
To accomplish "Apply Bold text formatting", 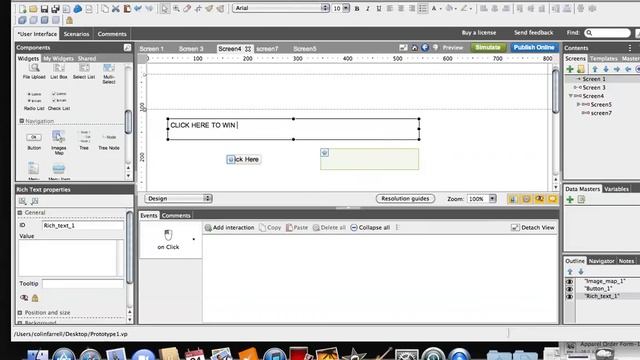I will 357,8.
